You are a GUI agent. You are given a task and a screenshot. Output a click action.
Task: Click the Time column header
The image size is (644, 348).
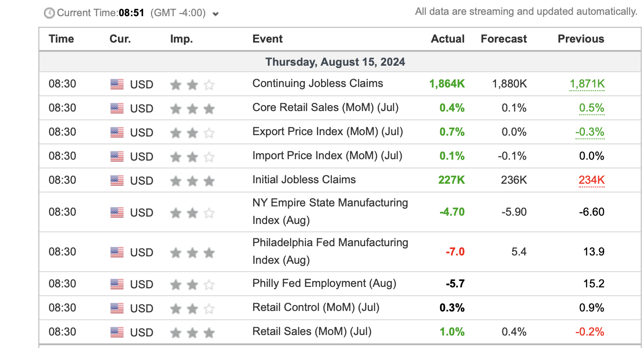pyautogui.click(x=61, y=39)
